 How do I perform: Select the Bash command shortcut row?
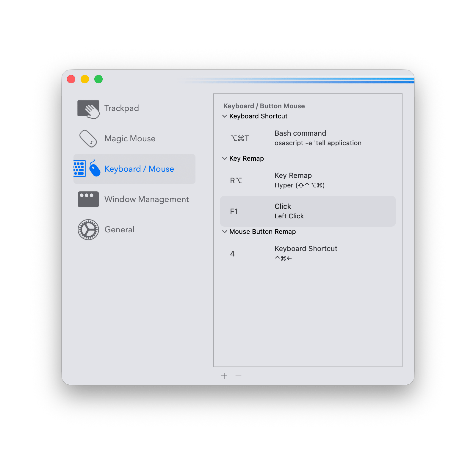[308, 138]
